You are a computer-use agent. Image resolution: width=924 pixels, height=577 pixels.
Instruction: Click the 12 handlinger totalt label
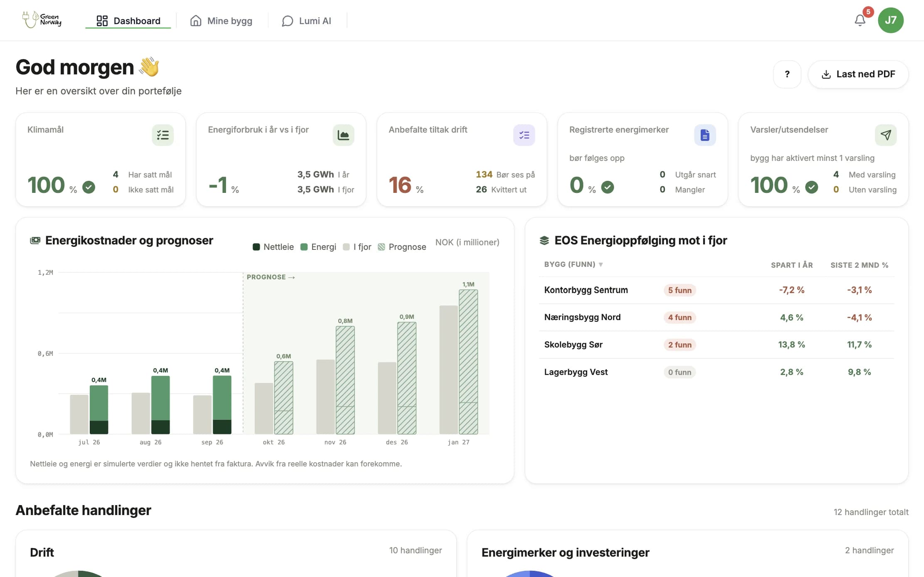[x=871, y=512]
